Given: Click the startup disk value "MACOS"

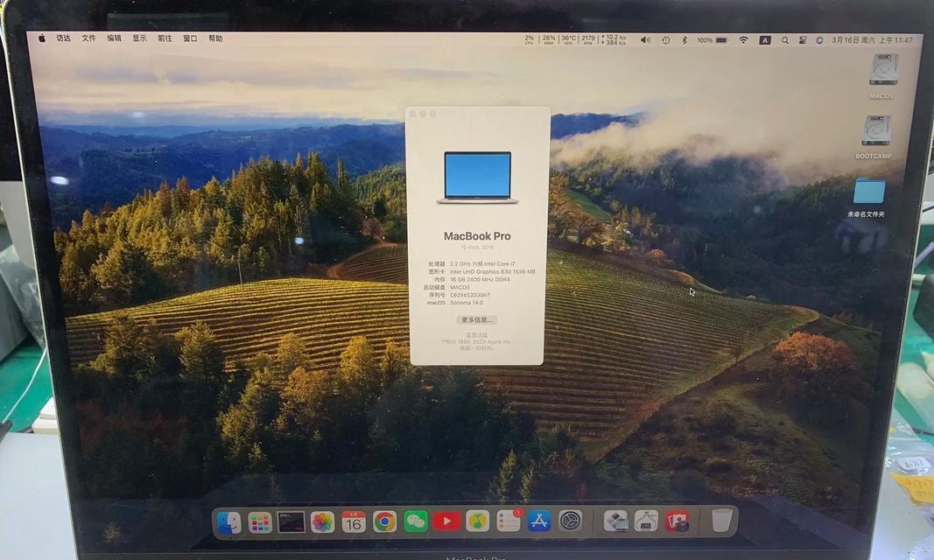Looking at the screenshot, I should coord(460,287).
